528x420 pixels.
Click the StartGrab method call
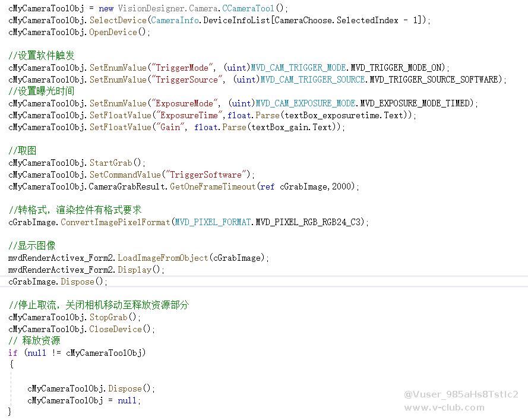(111, 163)
